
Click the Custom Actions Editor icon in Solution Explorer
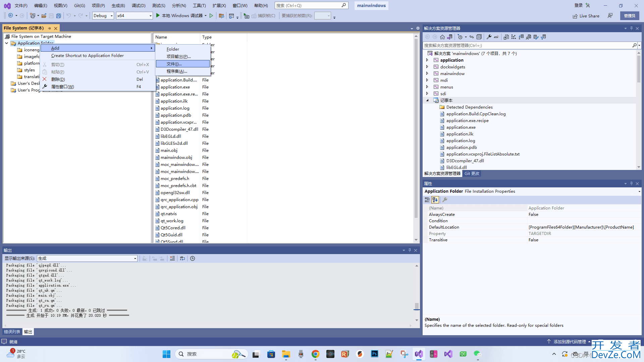click(x=536, y=37)
